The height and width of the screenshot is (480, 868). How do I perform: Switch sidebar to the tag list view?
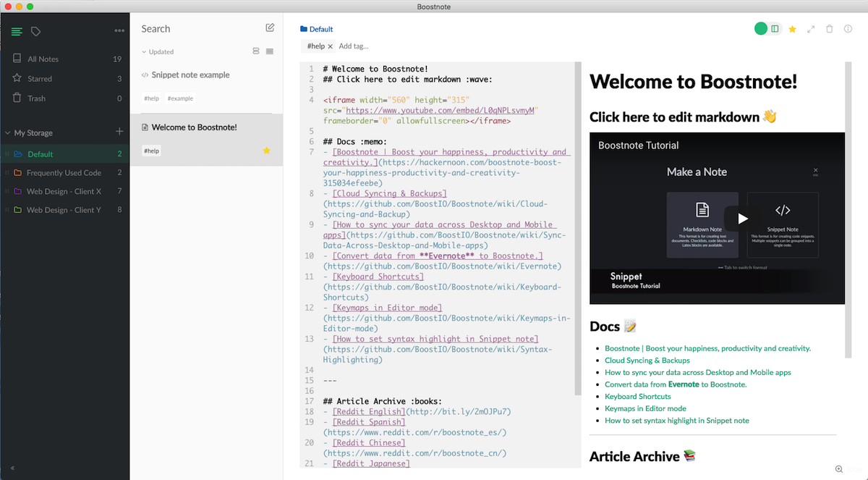point(35,31)
